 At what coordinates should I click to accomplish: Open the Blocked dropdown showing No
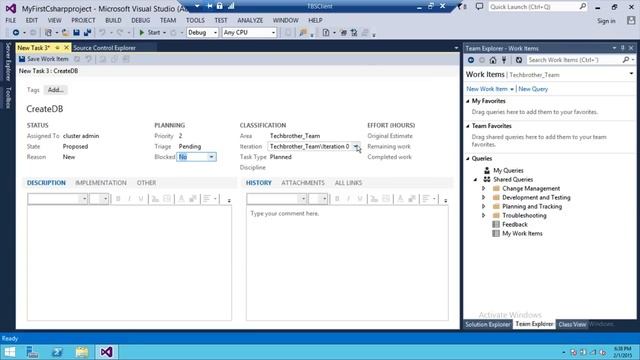(211, 157)
